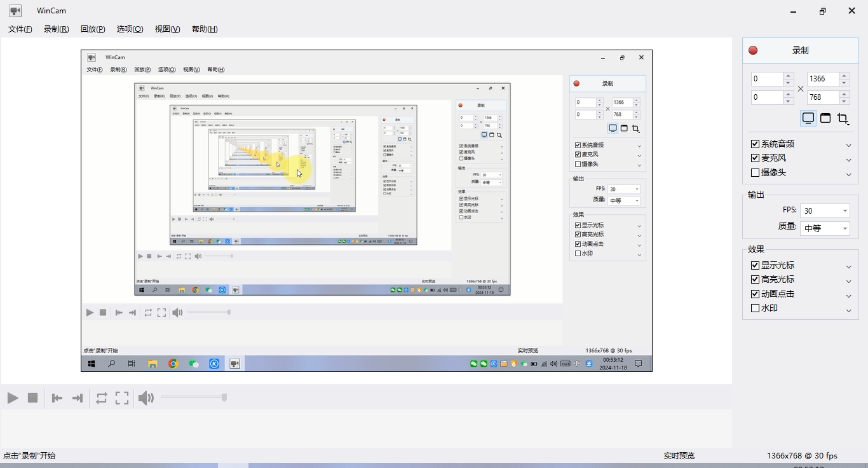The image size is (868, 468).
Task: Adjust the playback volume slider
Action: coord(194,397)
